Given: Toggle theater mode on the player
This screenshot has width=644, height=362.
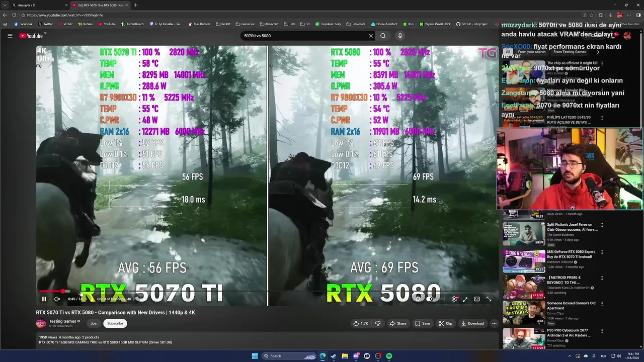Looking at the screenshot, I should pyautogui.click(x=476, y=299).
